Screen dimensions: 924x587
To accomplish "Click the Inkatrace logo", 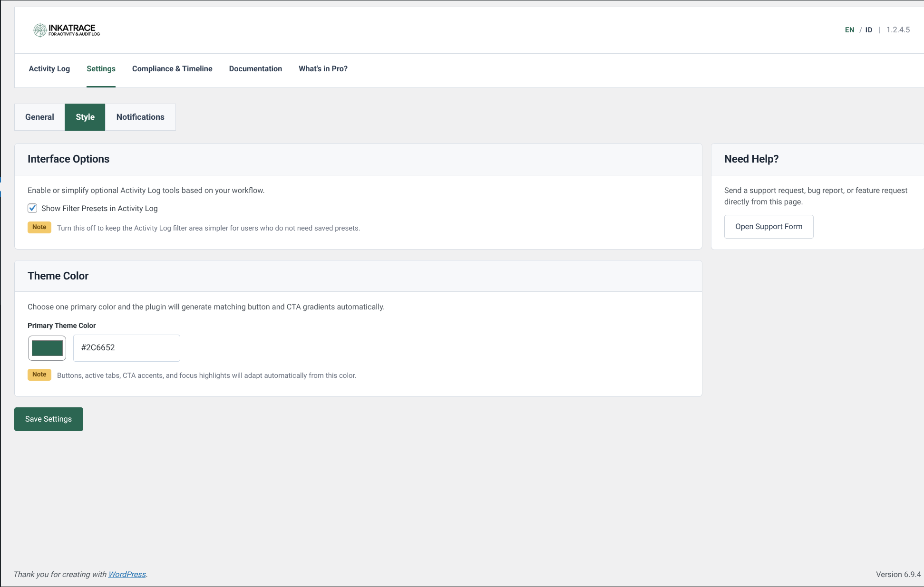I will pyautogui.click(x=66, y=29).
